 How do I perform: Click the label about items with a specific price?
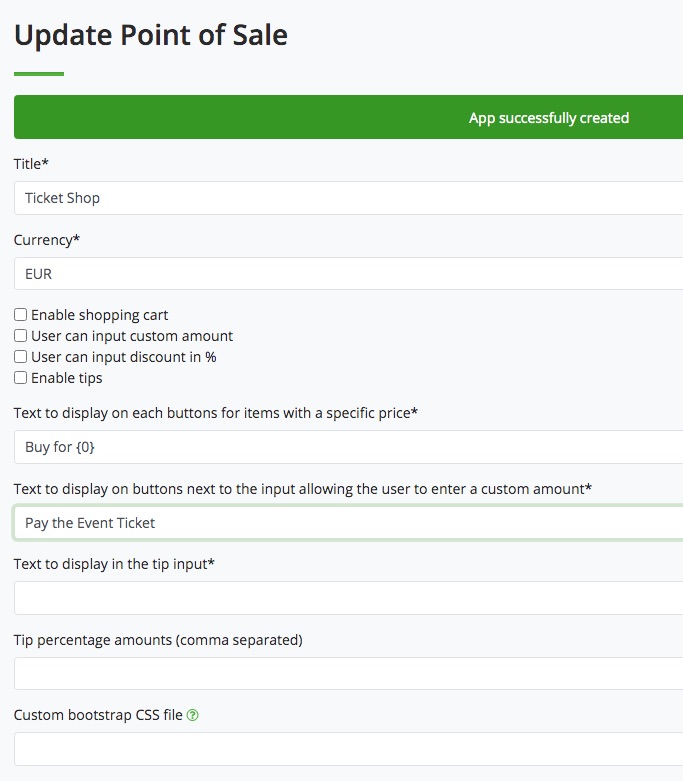pos(215,413)
